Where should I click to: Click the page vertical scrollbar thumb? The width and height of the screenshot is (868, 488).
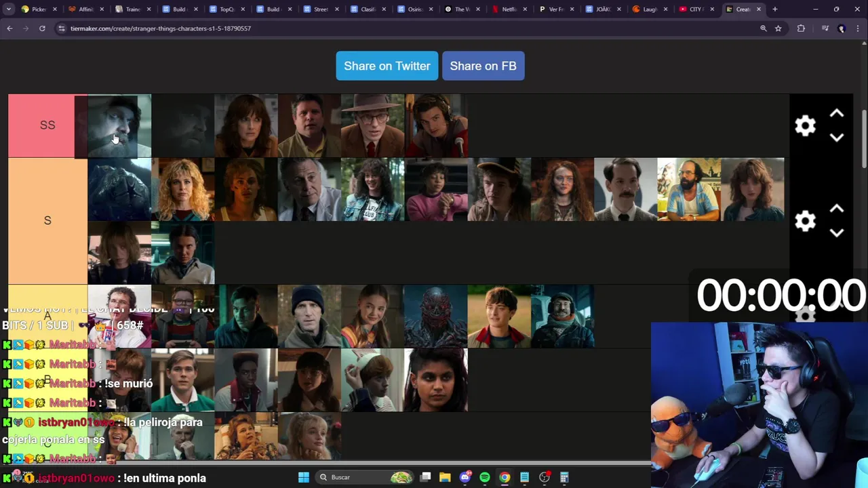[x=864, y=139]
